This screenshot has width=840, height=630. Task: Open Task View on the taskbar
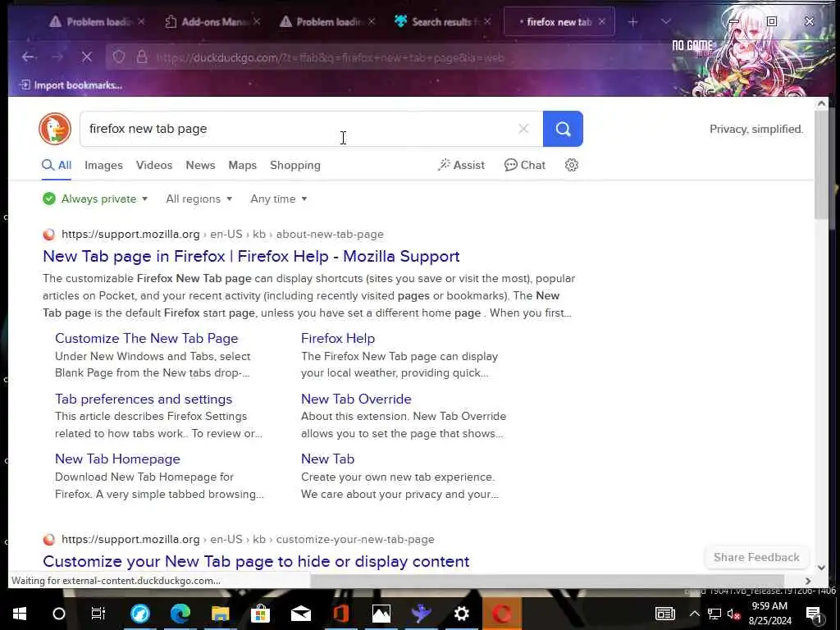coord(98,614)
